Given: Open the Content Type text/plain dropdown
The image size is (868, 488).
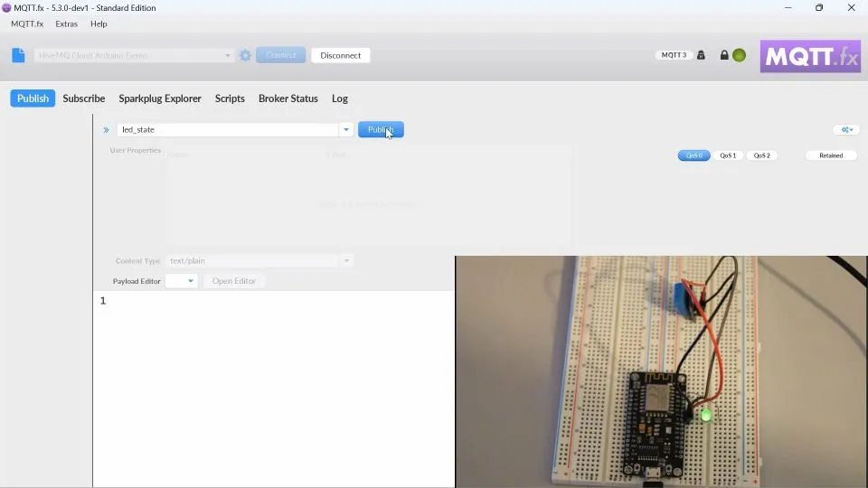Looking at the screenshot, I should (346, 260).
